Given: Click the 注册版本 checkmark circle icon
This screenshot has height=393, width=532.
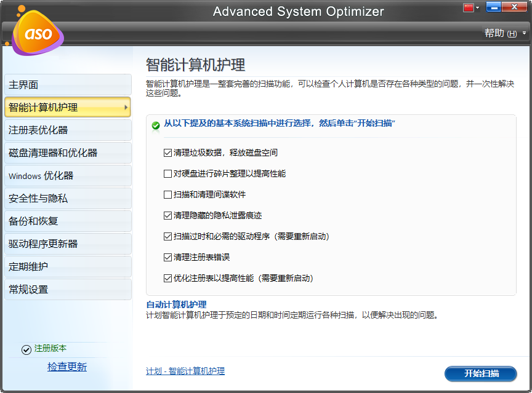Looking at the screenshot, I should [x=26, y=349].
